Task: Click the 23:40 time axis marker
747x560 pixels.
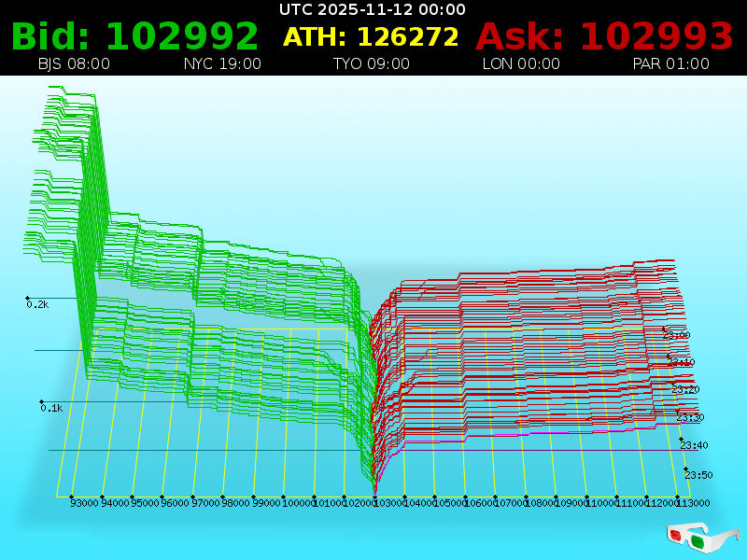Action: click(695, 445)
